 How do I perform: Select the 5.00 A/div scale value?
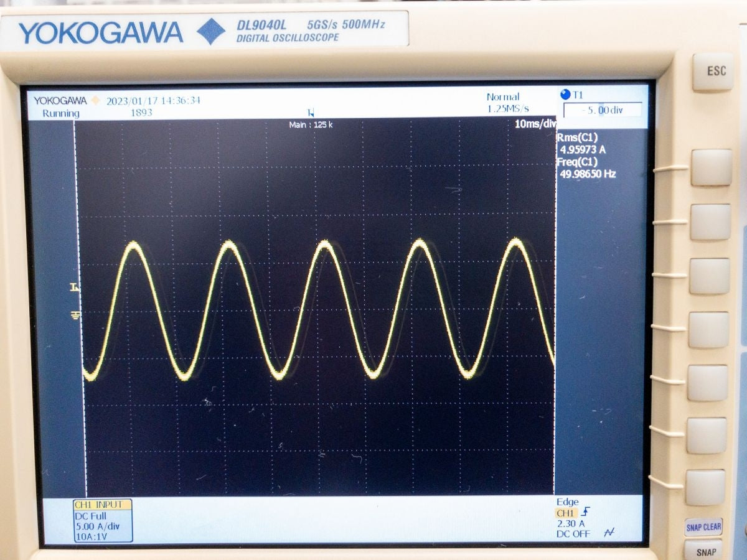(96, 526)
